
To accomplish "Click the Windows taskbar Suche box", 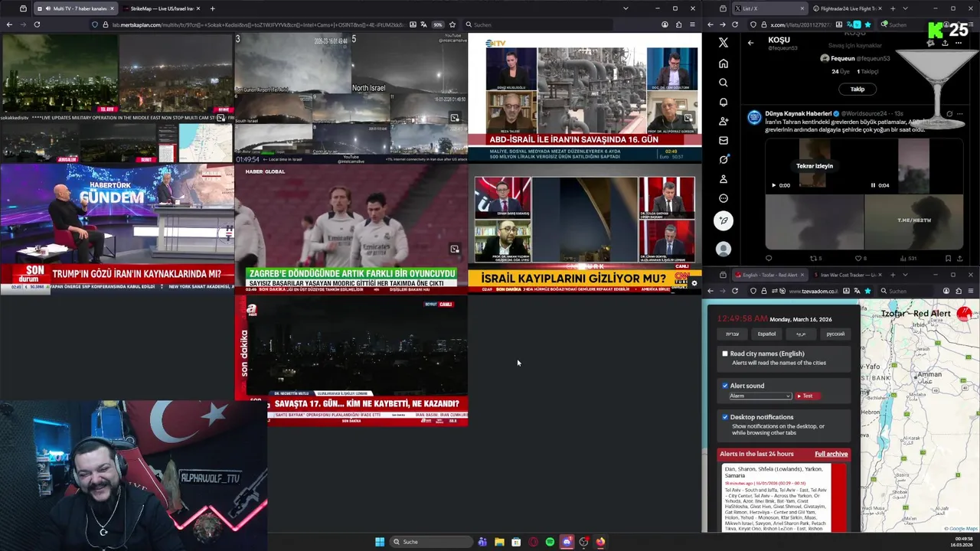I will point(430,542).
